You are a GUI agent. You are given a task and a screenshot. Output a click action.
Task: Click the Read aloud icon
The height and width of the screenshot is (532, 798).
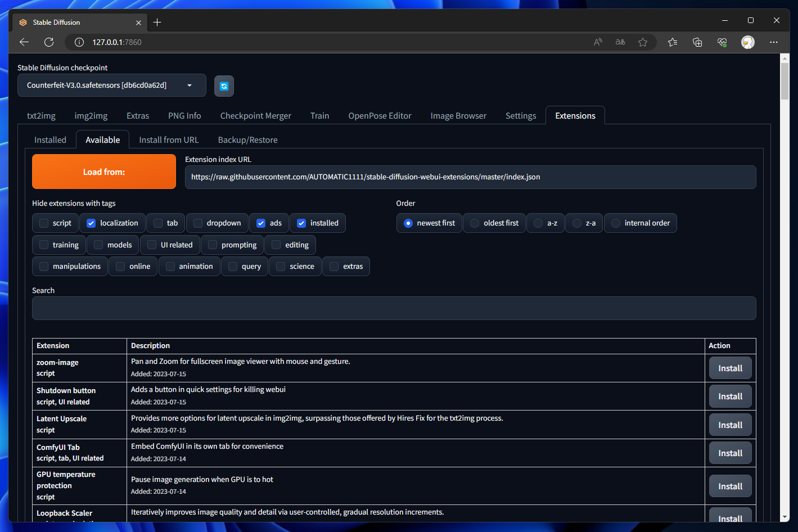point(598,42)
